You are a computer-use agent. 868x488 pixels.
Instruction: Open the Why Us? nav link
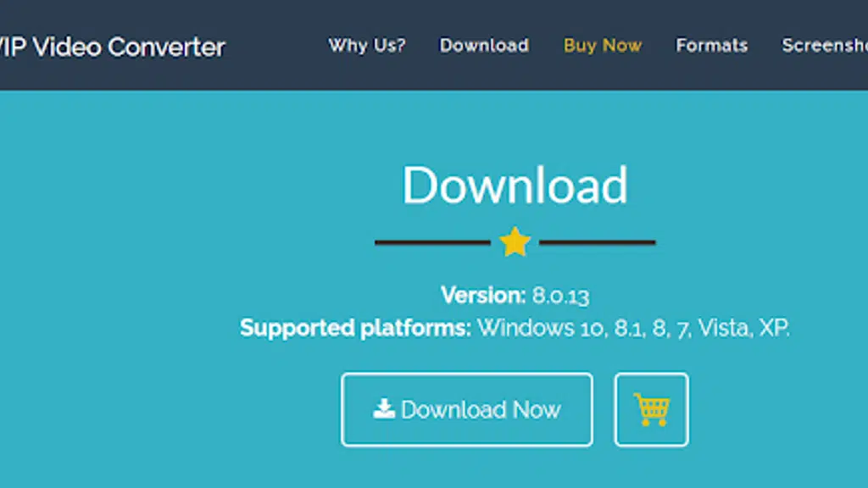(367, 46)
